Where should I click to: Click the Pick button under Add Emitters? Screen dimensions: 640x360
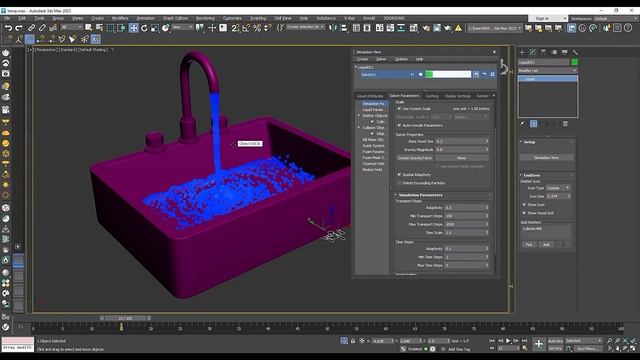pyautogui.click(x=529, y=244)
